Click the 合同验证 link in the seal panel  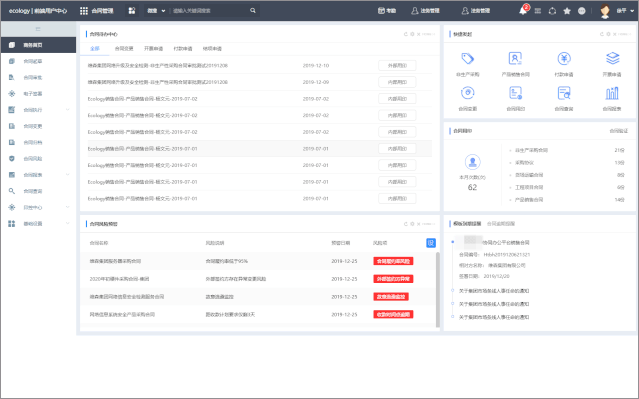pyautogui.click(x=619, y=131)
